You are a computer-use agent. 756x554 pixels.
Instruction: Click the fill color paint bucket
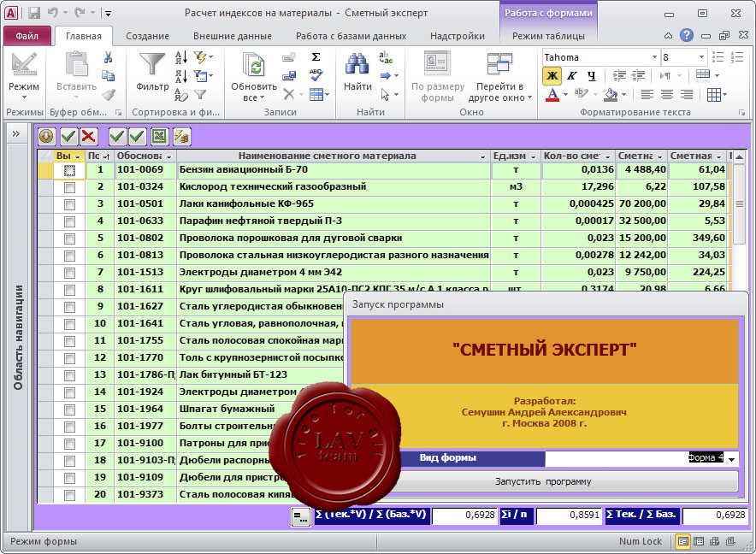tap(611, 95)
